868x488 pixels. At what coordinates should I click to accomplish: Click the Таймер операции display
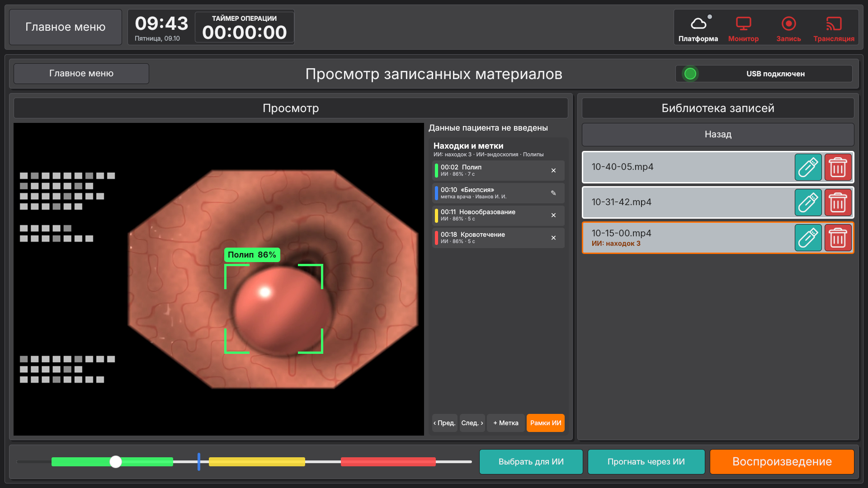244,28
